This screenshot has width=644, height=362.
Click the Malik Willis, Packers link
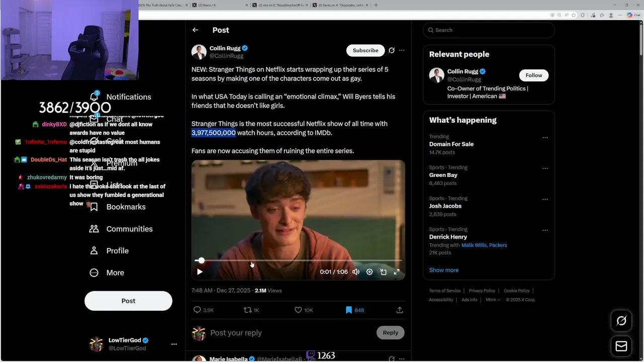(484, 245)
